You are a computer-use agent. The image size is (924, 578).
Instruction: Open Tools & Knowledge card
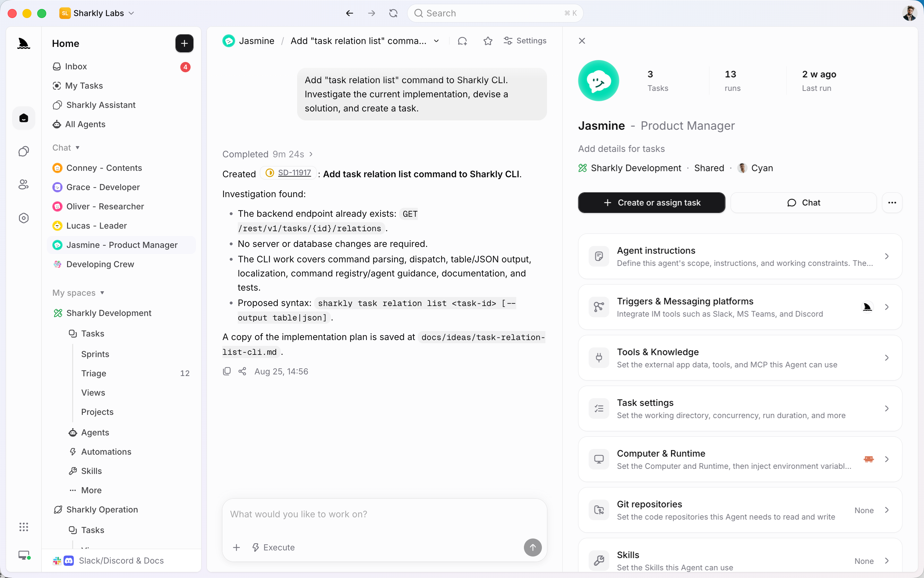[x=740, y=358]
